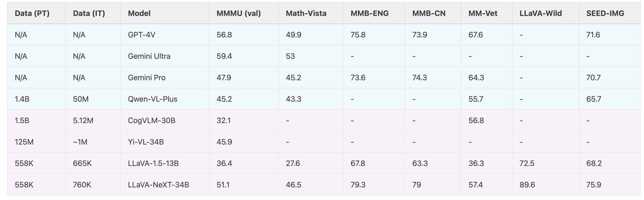
Task: Click the CogVLM-30B model name
Action: (x=151, y=120)
